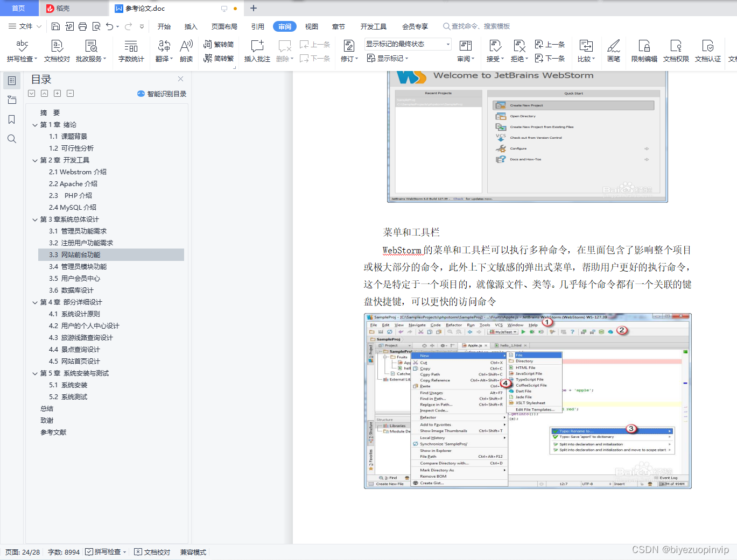This screenshot has width=737, height=560.
Task: Switch to the 开始 ribbon tab
Action: pyautogui.click(x=164, y=26)
